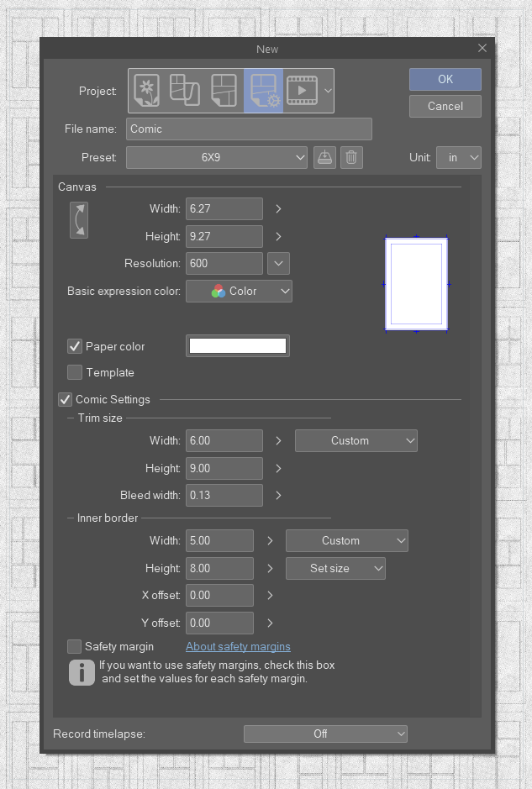Click the File name field containing Comic

pos(249,129)
